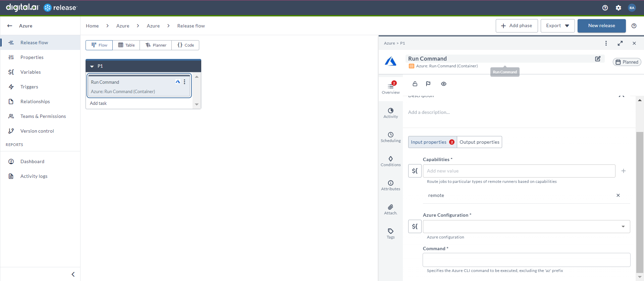Click Azure > P1 breadcrumb in panel
Screen dimensions: 644x281
click(394, 43)
